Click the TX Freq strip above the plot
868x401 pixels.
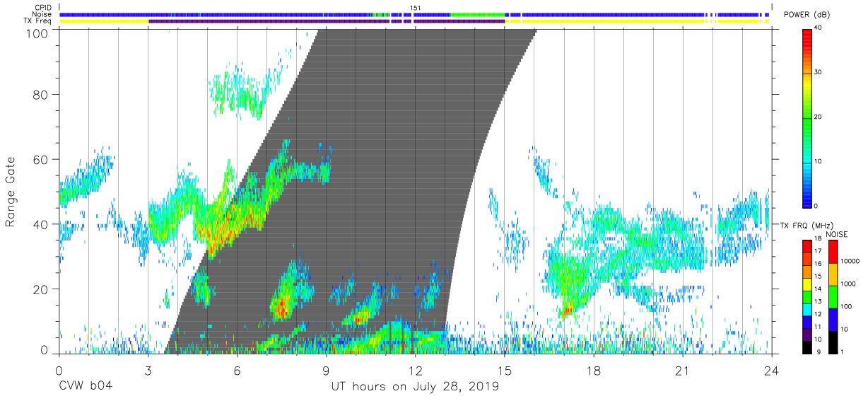[415, 21]
